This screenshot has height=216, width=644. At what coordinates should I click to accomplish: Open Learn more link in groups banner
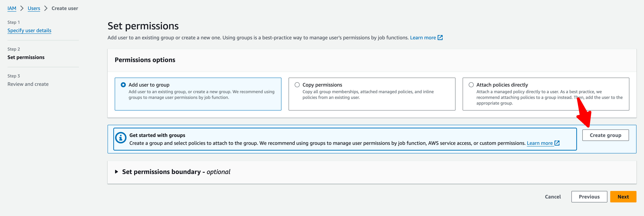[539, 143]
